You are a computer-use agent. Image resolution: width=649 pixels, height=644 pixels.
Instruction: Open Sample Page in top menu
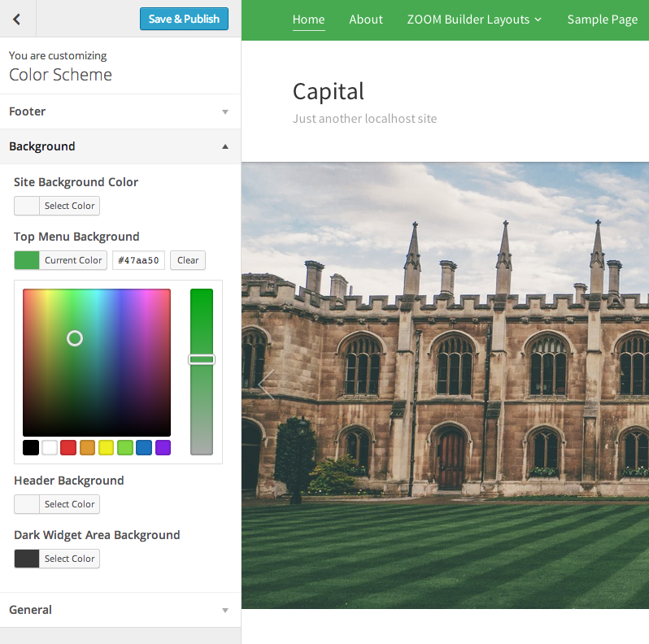(602, 20)
